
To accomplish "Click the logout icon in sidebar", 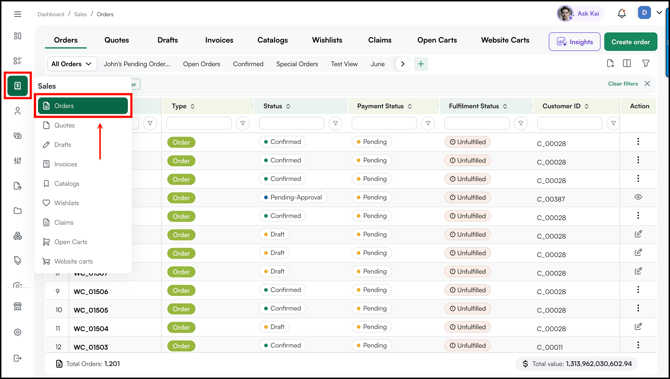I will click(x=18, y=358).
